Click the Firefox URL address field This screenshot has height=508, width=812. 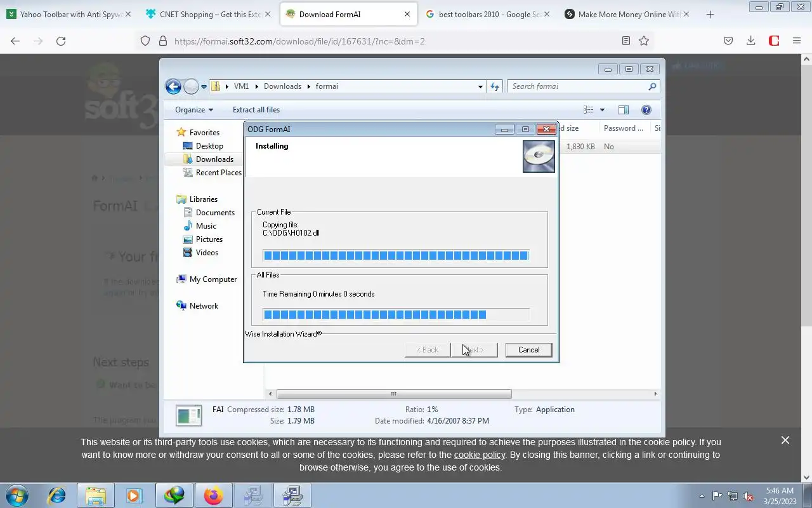point(393,41)
